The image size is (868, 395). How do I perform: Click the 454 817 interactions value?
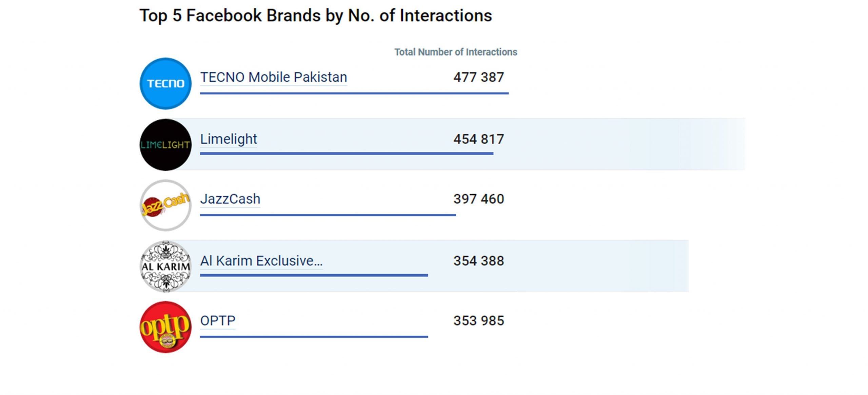tap(478, 139)
